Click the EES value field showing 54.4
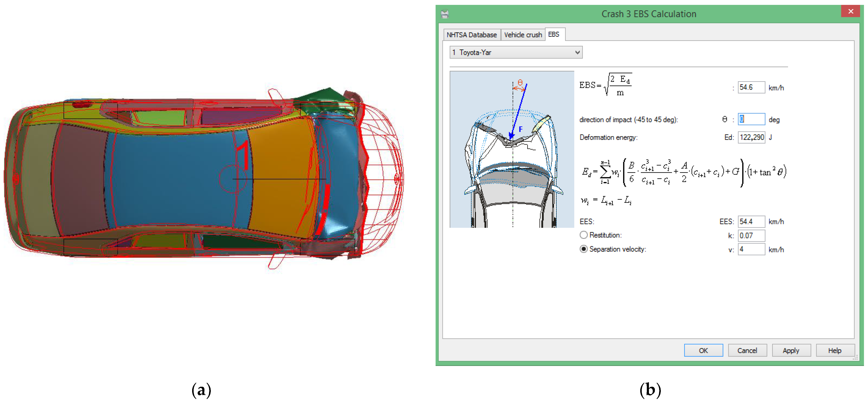Screen dimensions: 868x402 click(x=751, y=222)
